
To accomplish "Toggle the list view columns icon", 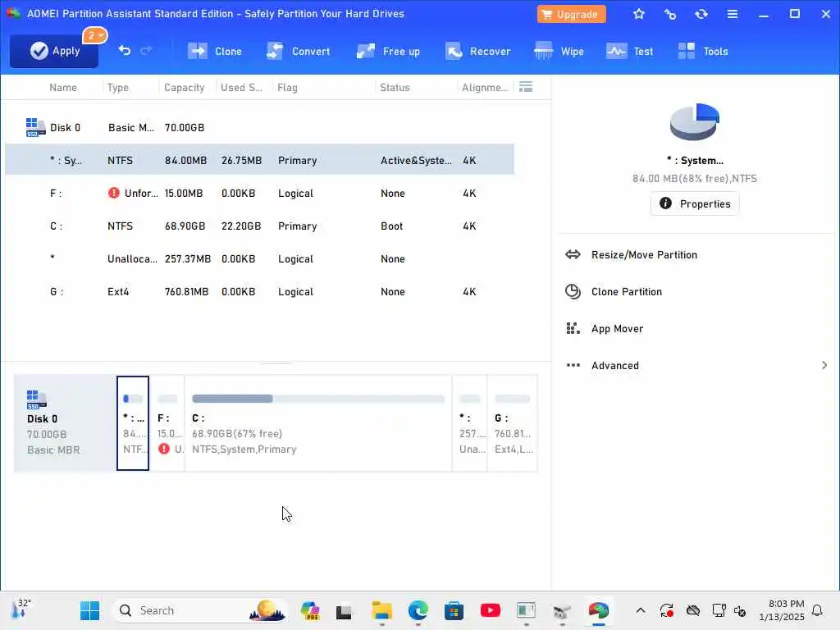I will pos(526,87).
